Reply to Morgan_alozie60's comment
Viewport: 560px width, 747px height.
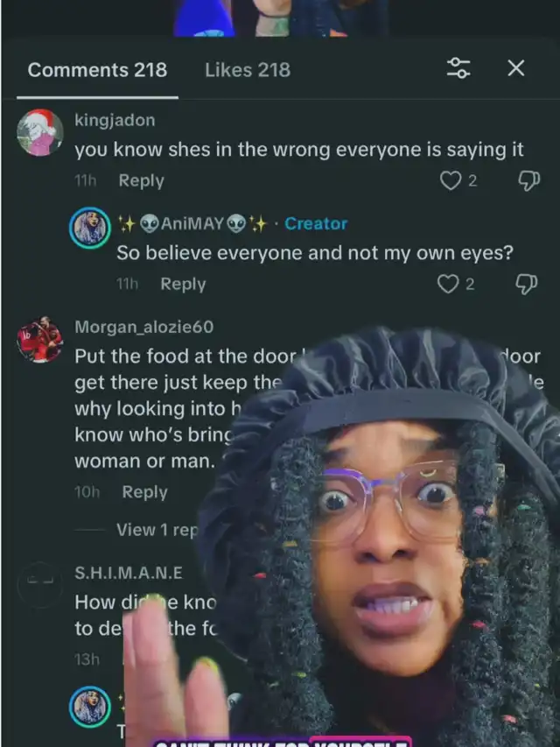click(x=144, y=491)
